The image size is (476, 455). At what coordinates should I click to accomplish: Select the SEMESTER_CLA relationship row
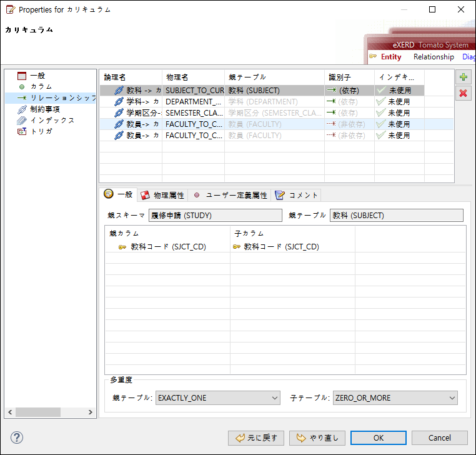[192, 113]
